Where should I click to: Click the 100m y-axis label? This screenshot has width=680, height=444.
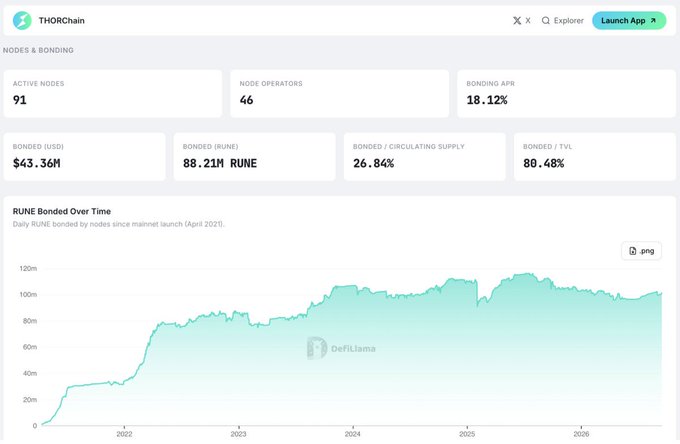pyautogui.click(x=28, y=294)
